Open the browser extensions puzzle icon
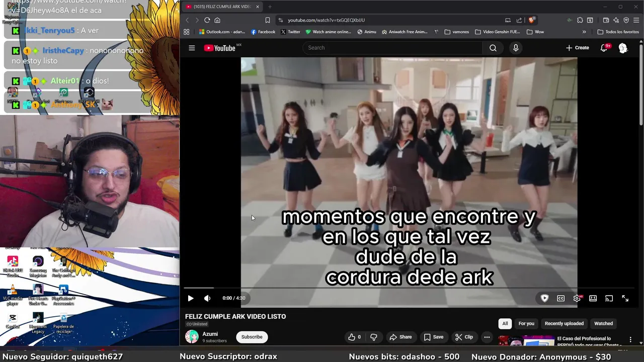 tap(580, 20)
